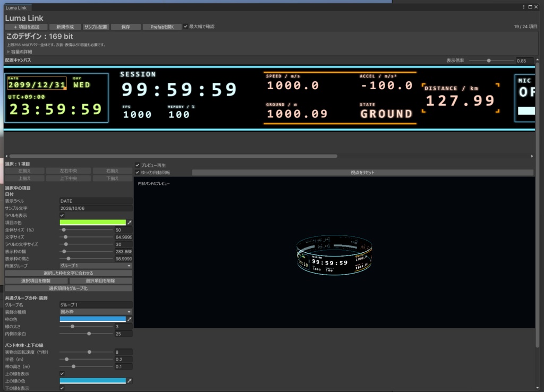Screen dimensions: 544x392
Task: Click the 選択項目を削除 button
Action: click(100, 280)
